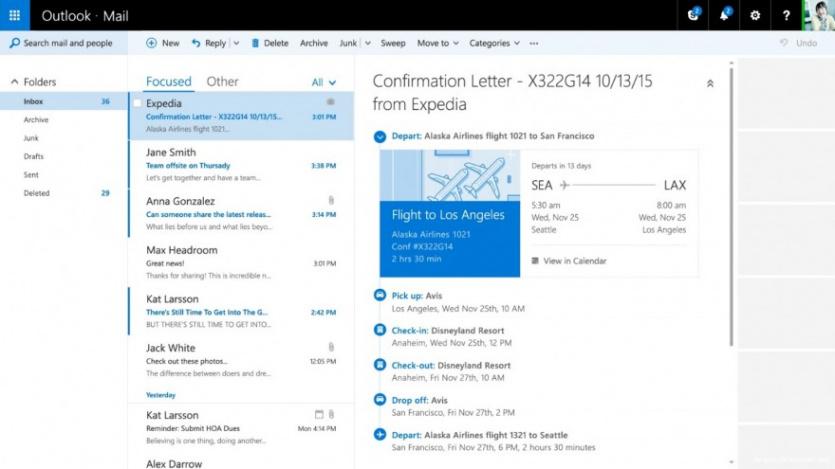This screenshot has width=835, height=469.
Task: Click the more actions ellipsis in toolbar
Action: (x=534, y=43)
